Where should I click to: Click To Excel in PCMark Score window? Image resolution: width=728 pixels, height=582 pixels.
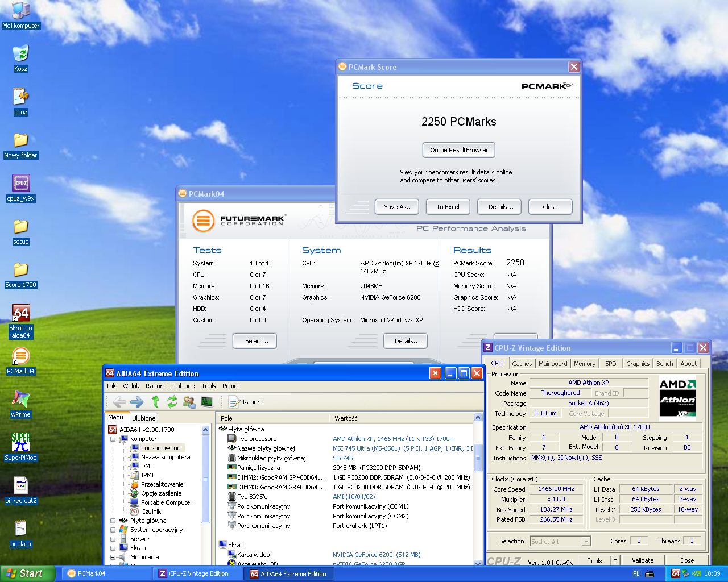pyautogui.click(x=448, y=207)
